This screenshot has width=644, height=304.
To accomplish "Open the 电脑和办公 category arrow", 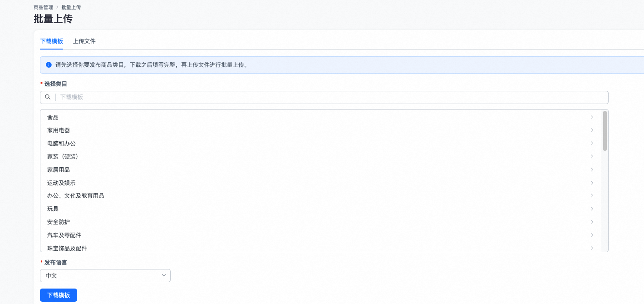I will [x=592, y=144].
